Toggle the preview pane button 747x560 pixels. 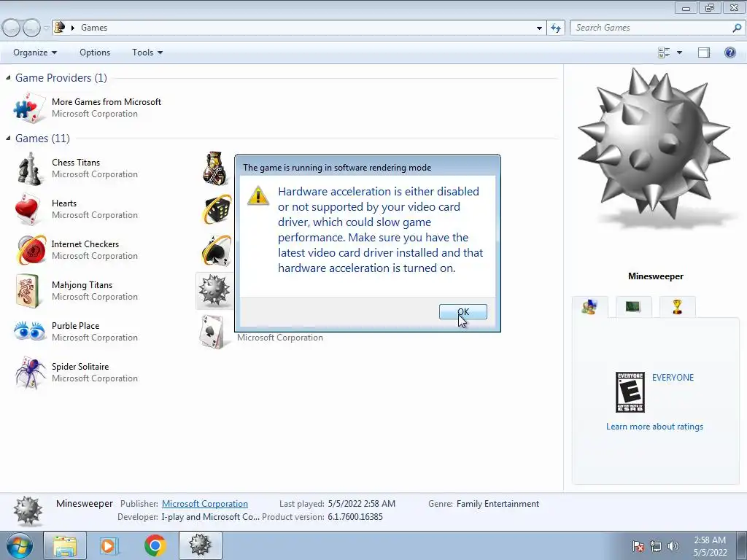tap(704, 52)
